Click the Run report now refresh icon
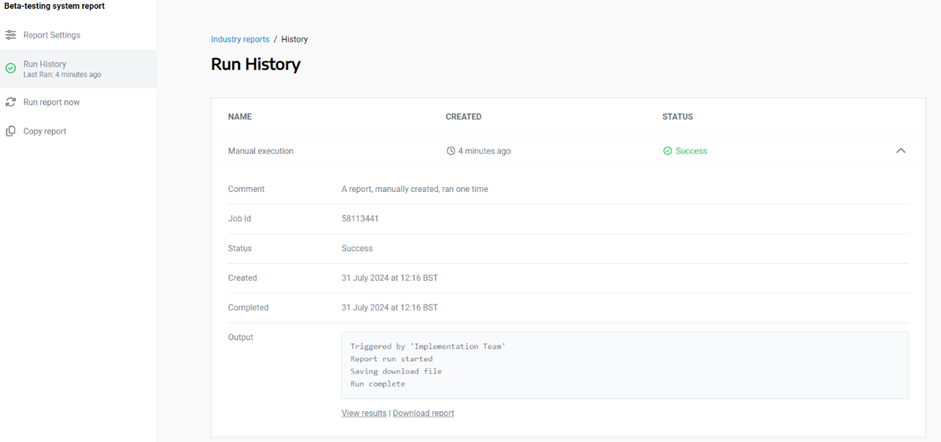This screenshot has width=941, height=442. click(11, 102)
